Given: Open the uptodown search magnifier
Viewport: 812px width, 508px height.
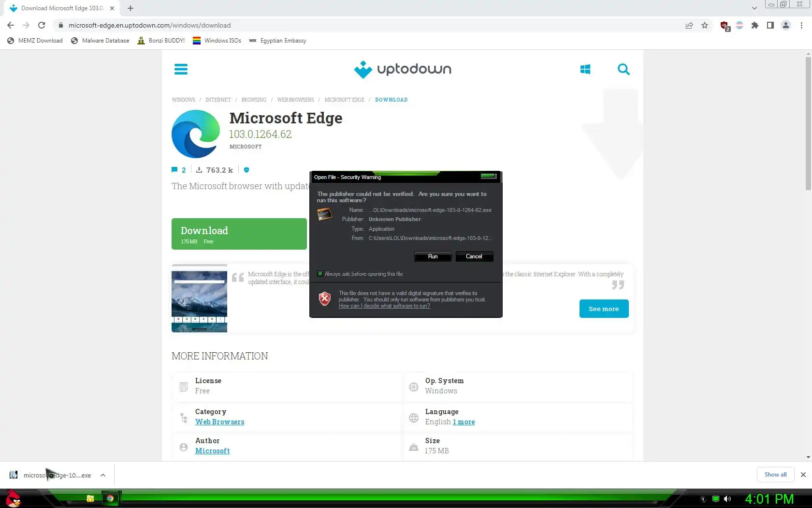Looking at the screenshot, I should coord(623,69).
